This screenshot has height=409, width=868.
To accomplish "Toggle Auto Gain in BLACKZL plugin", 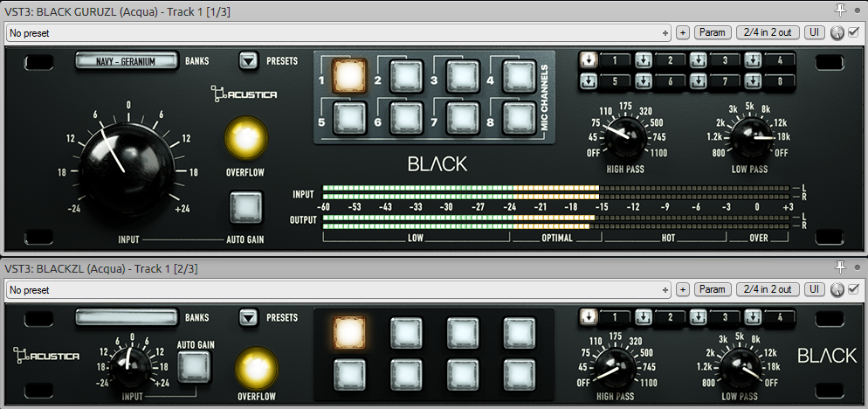I will pyautogui.click(x=195, y=366).
